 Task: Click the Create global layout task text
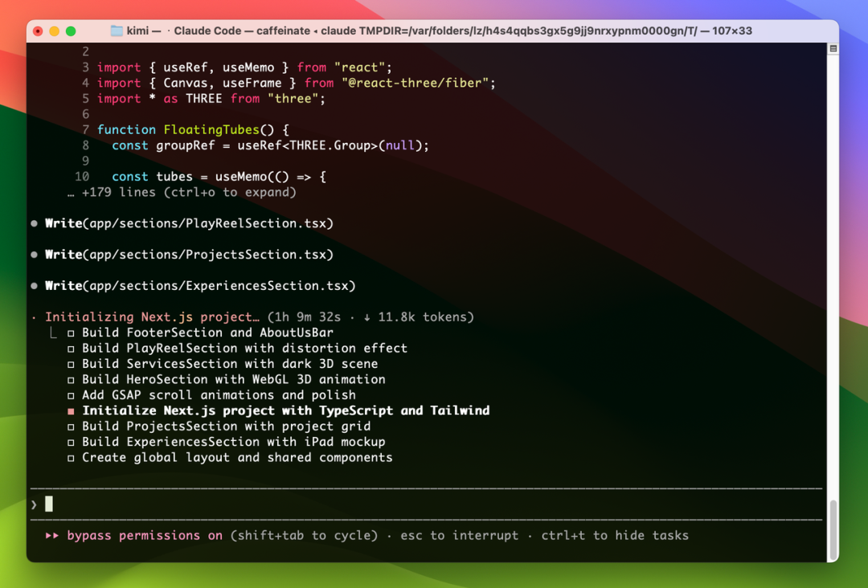click(237, 457)
